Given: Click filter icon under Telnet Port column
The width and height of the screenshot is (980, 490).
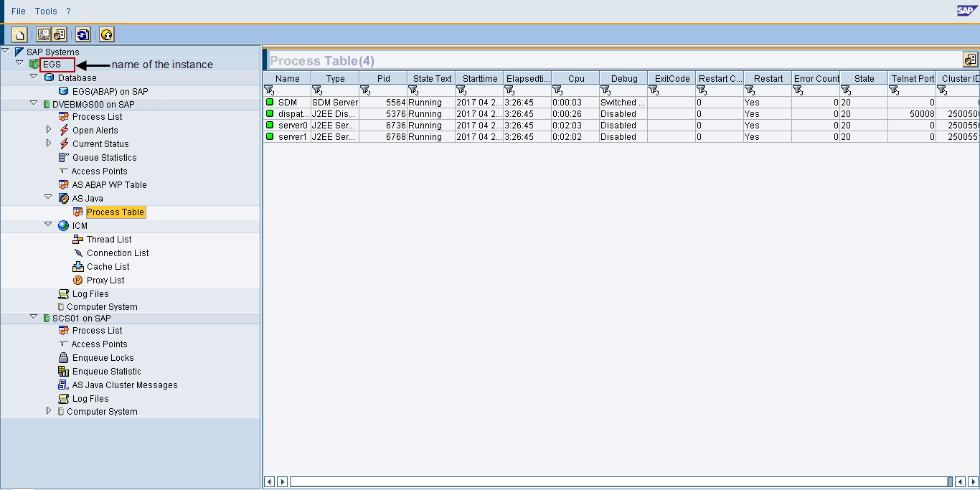Looking at the screenshot, I should click(894, 90).
